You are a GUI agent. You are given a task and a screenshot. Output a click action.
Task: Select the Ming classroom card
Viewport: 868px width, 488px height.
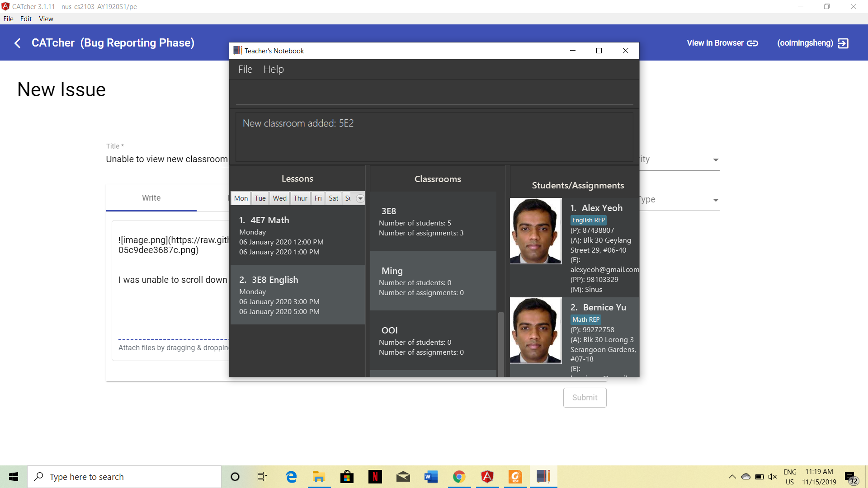tap(433, 281)
